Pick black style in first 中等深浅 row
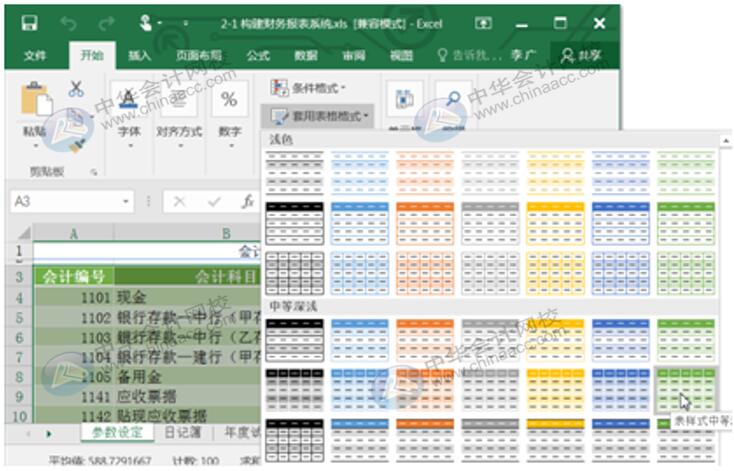The image size is (734, 471). [x=294, y=340]
